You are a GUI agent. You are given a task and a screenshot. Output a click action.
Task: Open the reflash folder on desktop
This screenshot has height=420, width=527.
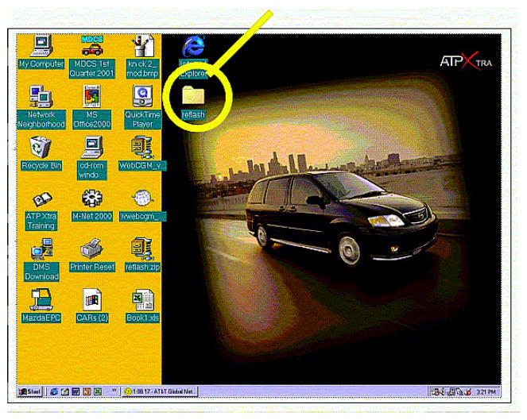pyautogui.click(x=193, y=96)
